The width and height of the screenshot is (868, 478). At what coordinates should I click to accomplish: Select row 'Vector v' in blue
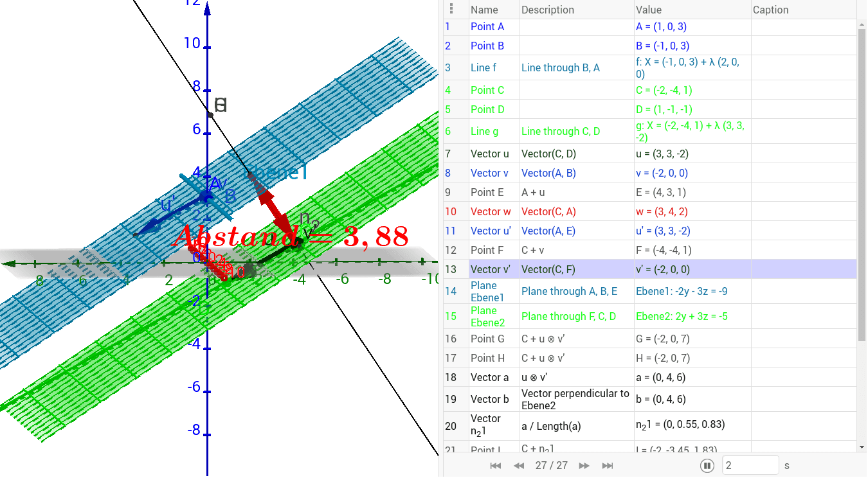pos(649,173)
